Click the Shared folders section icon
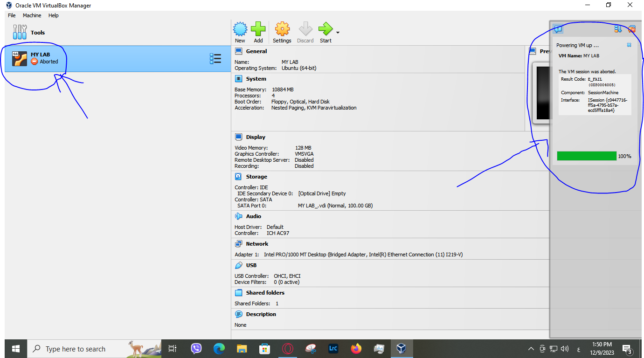The image size is (644, 358). click(239, 293)
